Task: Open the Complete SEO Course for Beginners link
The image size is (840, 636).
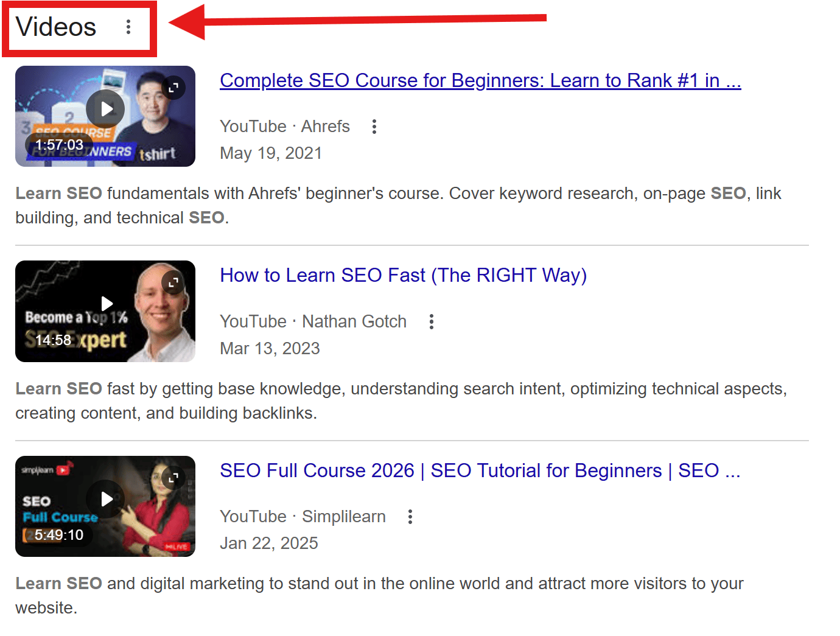Action: coord(480,80)
